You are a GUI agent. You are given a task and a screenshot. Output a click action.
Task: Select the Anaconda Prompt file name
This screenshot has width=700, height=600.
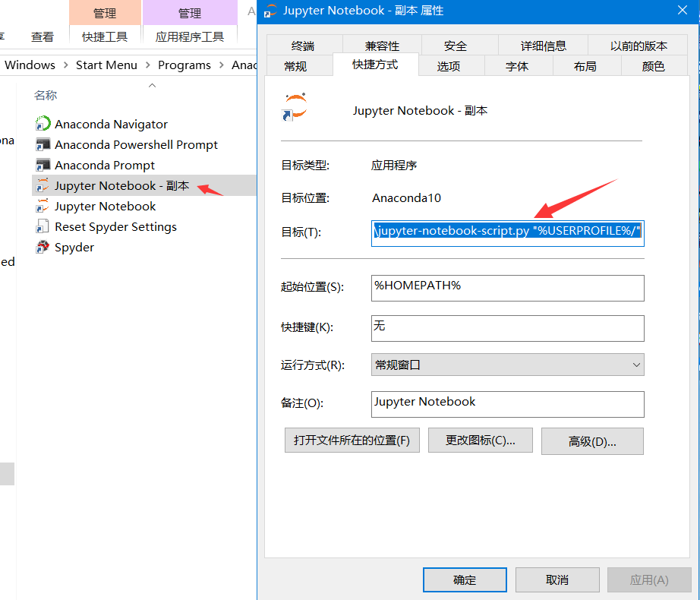click(105, 165)
